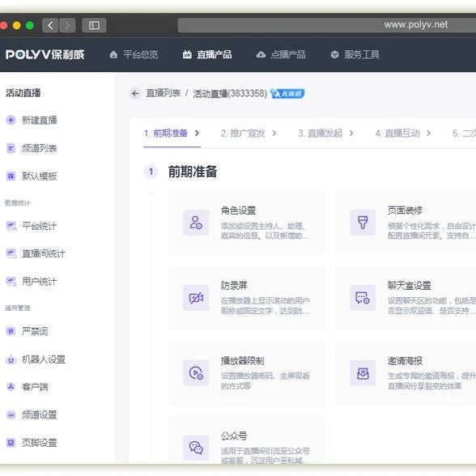
Task: Click the 新建直播 plus icon
Action: pos(11,120)
